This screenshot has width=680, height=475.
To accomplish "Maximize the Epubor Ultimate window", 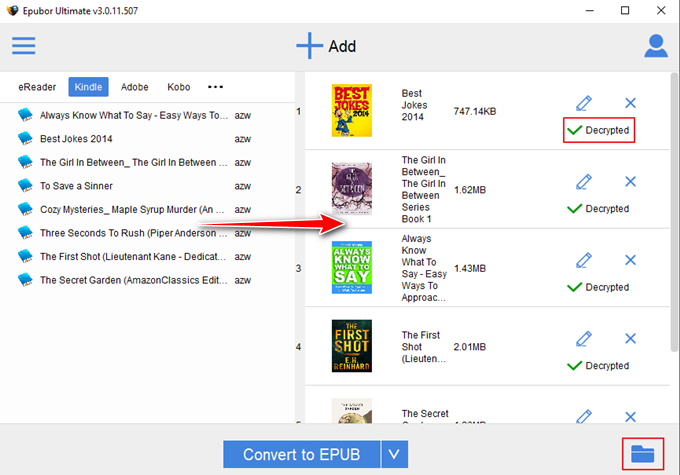I will (625, 10).
